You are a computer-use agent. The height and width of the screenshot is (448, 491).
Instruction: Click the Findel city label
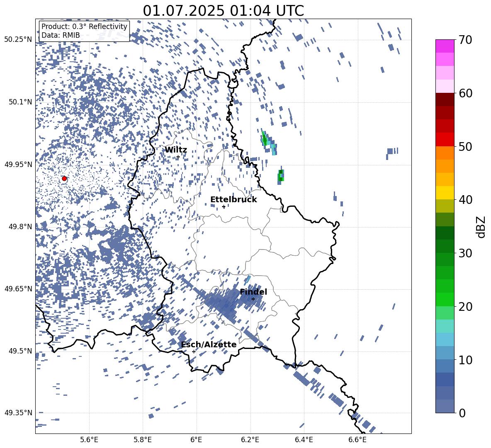pos(253,292)
